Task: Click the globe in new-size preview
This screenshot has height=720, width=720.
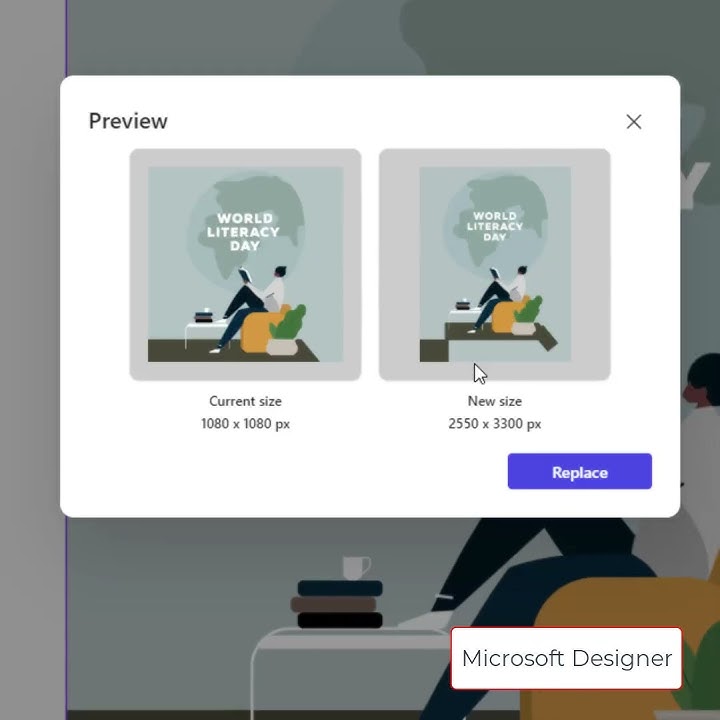Action: click(x=496, y=224)
